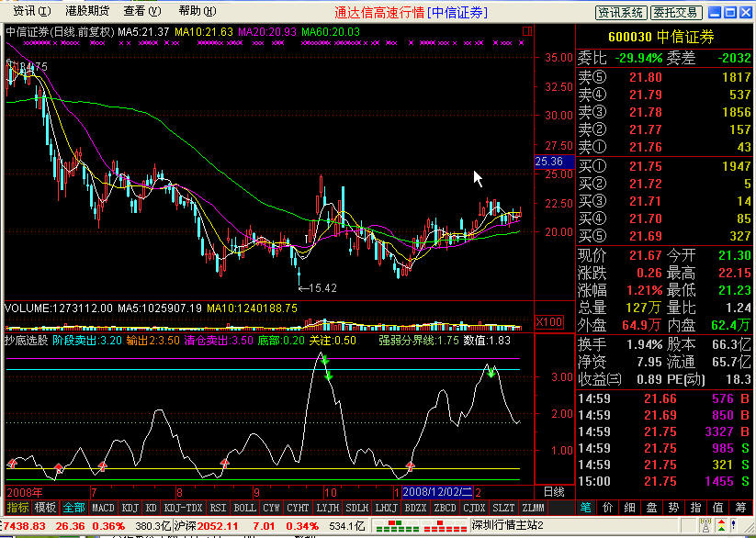Switch to the KDJ-TDX indicator
This screenshot has height=538, width=756.
183,508
